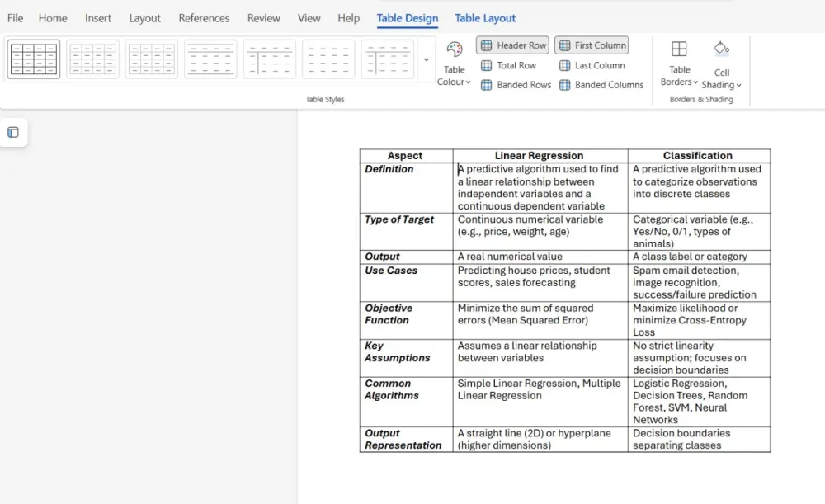Screen dimensions: 825x504
Task: Click the 'Type of Target' row label
Action: click(x=399, y=219)
